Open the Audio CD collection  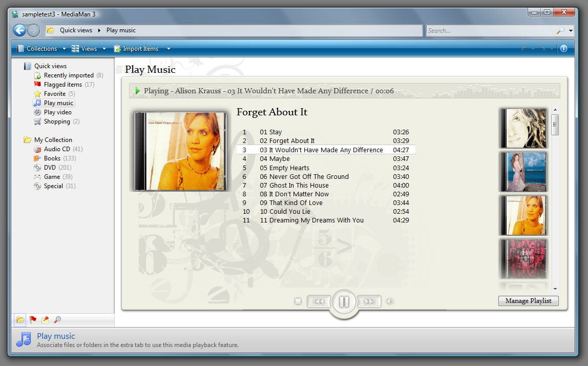coord(58,149)
